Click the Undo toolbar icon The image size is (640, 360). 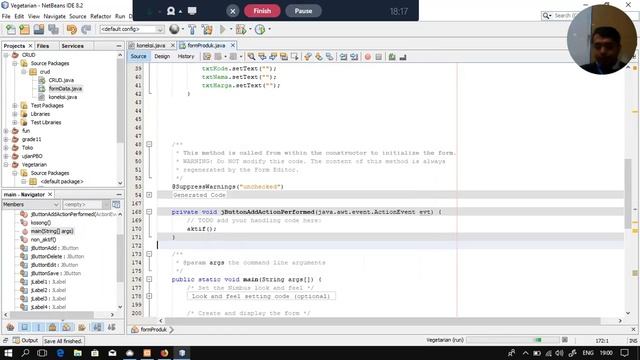(72, 29)
